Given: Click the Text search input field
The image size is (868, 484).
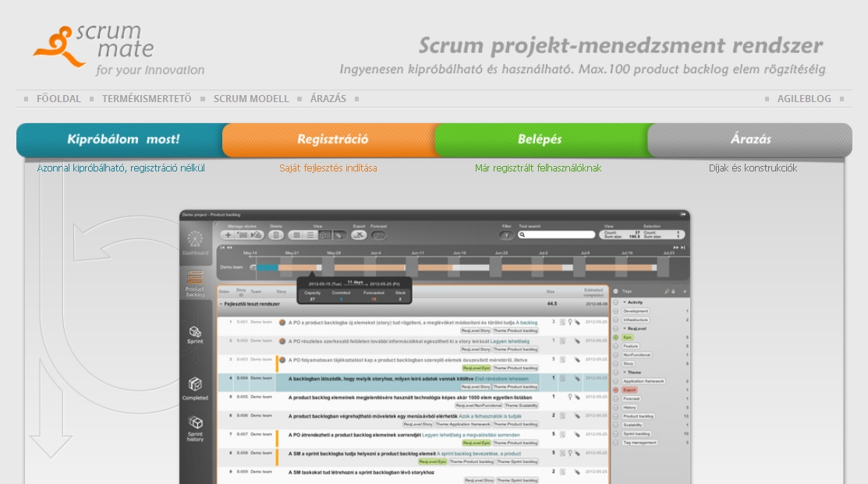Looking at the screenshot, I should 556,235.
